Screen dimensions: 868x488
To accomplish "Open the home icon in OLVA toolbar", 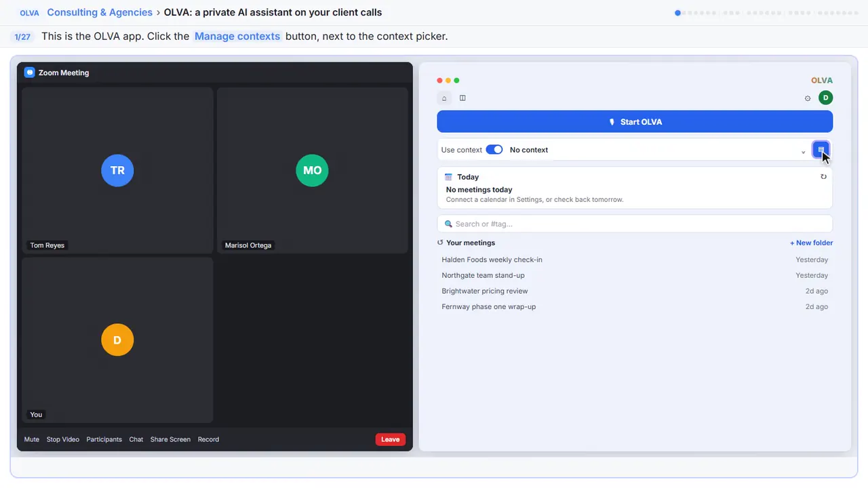I will 444,98.
